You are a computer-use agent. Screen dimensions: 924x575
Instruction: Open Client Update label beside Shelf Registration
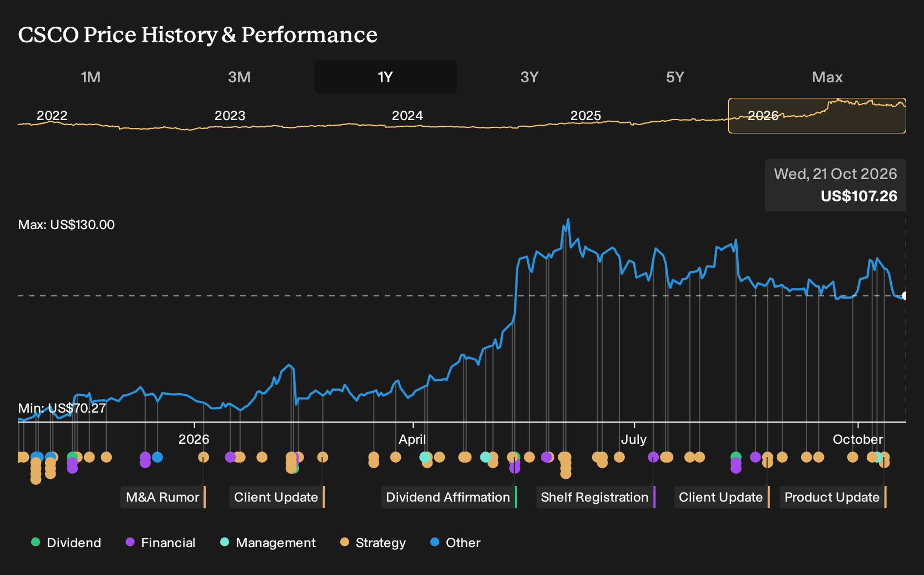click(722, 497)
